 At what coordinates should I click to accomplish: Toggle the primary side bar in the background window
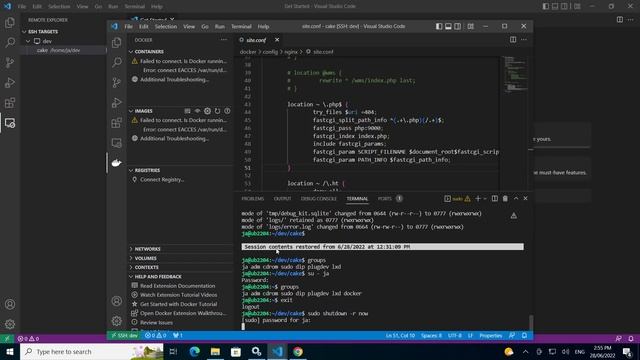[x=546, y=6]
